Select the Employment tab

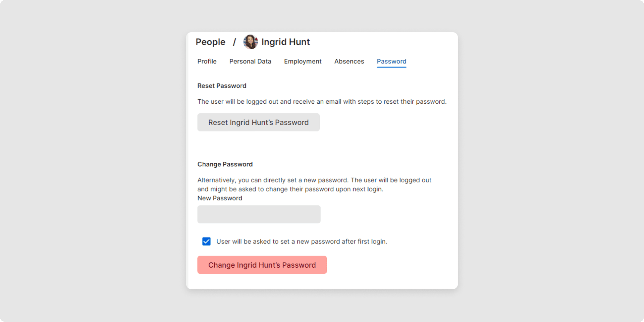click(303, 61)
